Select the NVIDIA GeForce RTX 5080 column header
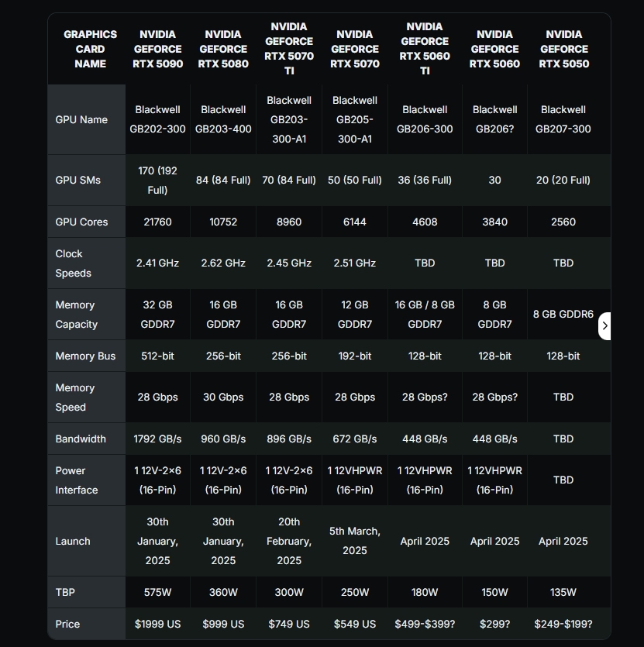644x647 pixels. click(223, 49)
